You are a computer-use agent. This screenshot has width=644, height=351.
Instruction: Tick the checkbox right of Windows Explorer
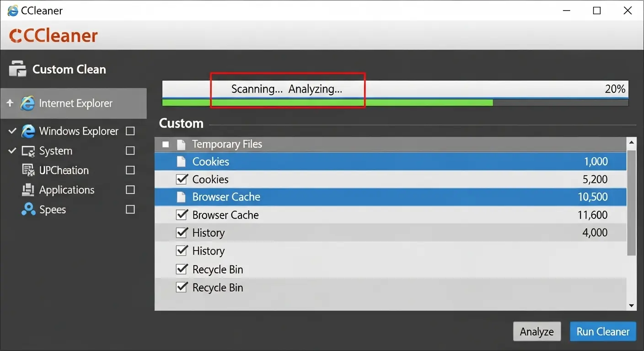(x=130, y=131)
